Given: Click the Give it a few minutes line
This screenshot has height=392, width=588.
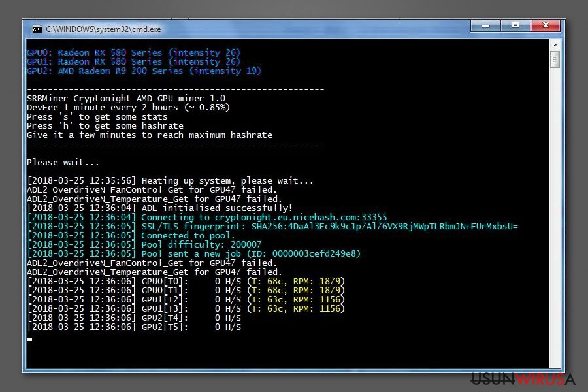Looking at the screenshot, I should pyautogui.click(x=150, y=135).
